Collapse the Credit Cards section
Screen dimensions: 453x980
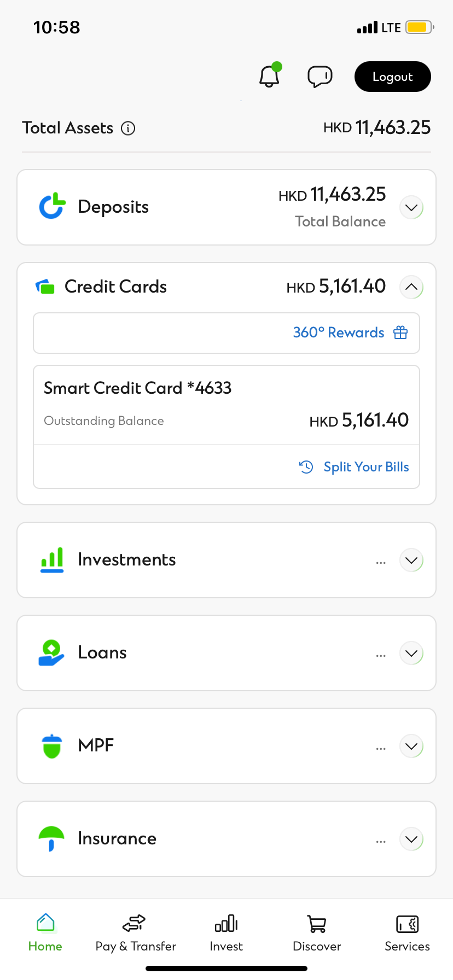pos(411,287)
